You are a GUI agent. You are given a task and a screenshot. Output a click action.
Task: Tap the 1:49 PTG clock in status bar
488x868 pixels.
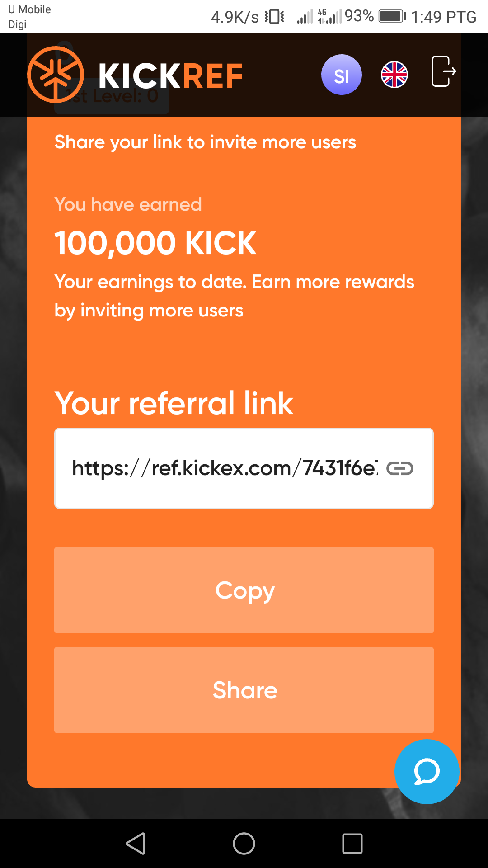(x=443, y=17)
